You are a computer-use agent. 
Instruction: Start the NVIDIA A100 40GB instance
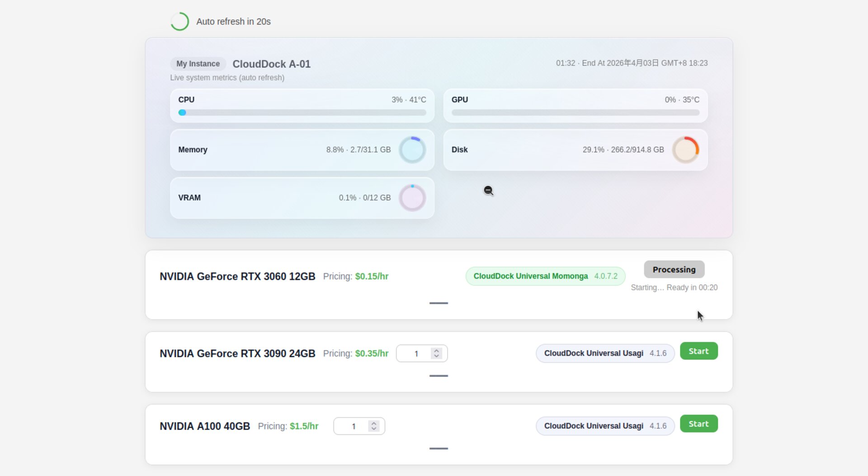[698, 424]
